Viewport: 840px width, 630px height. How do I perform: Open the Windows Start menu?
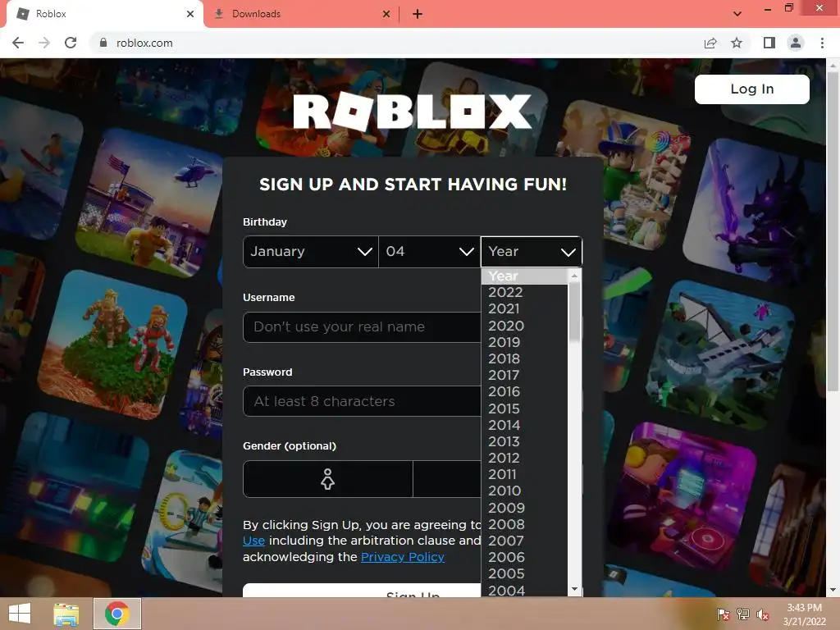click(x=20, y=614)
